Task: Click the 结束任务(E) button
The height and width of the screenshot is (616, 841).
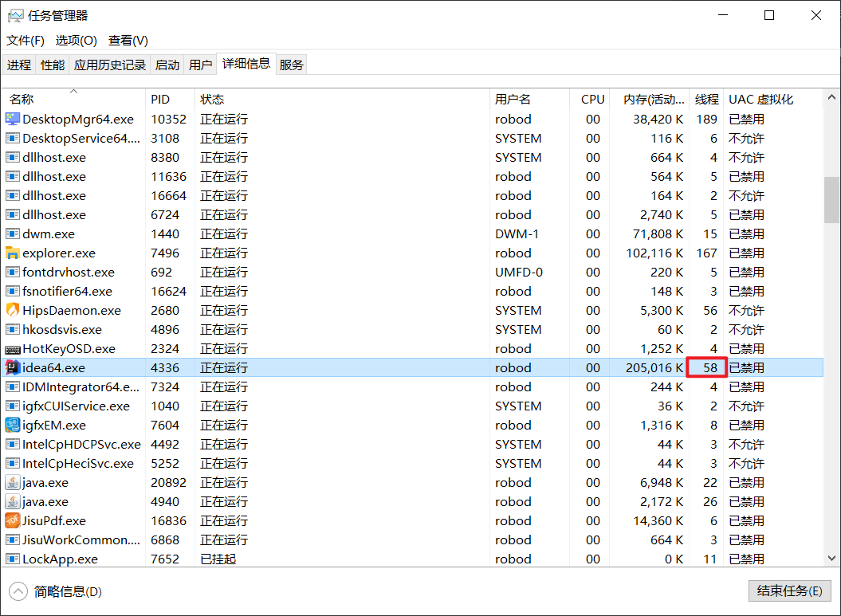Action: pyautogui.click(x=789, y=590)
